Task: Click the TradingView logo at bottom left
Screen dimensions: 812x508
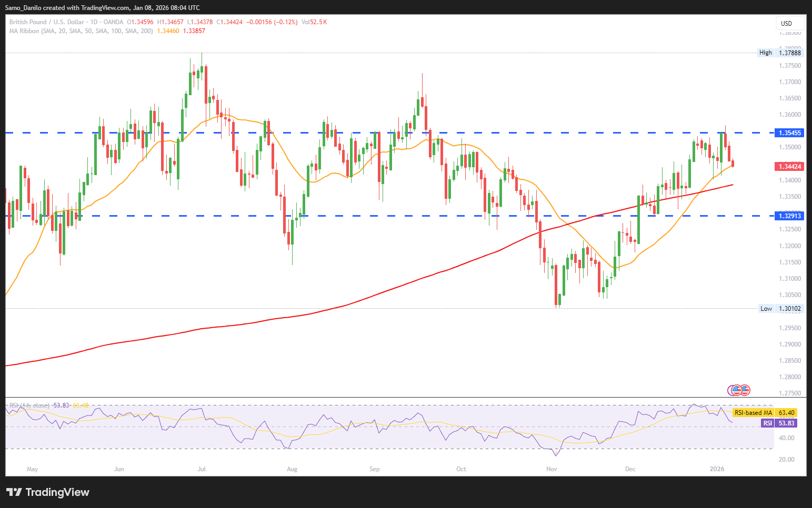Action: tap(48, 492)
